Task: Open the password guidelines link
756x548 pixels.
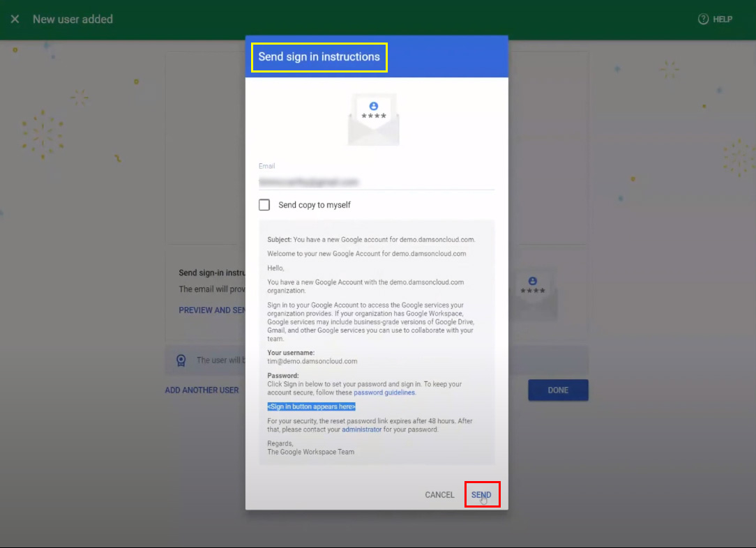Action: click(384, 393)
